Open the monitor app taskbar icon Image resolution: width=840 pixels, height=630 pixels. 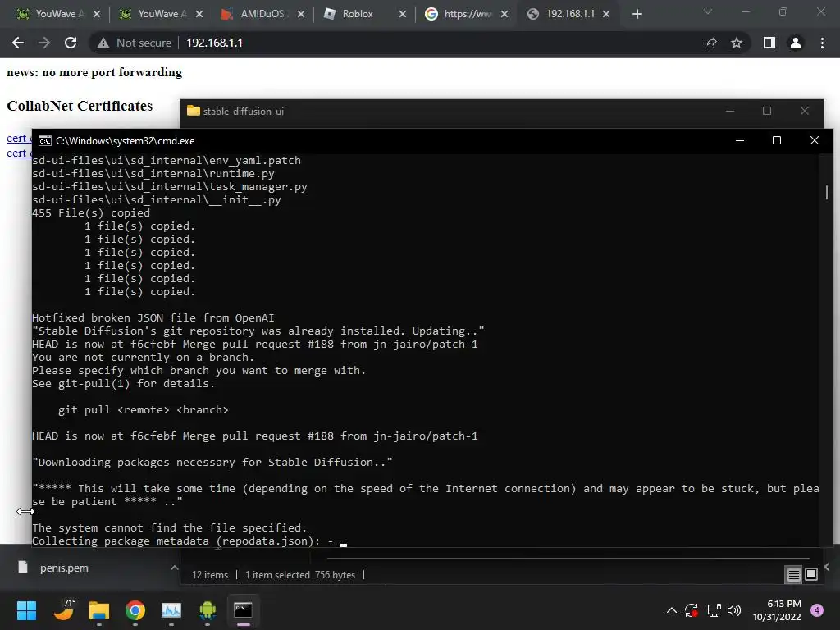pos(171,610)
